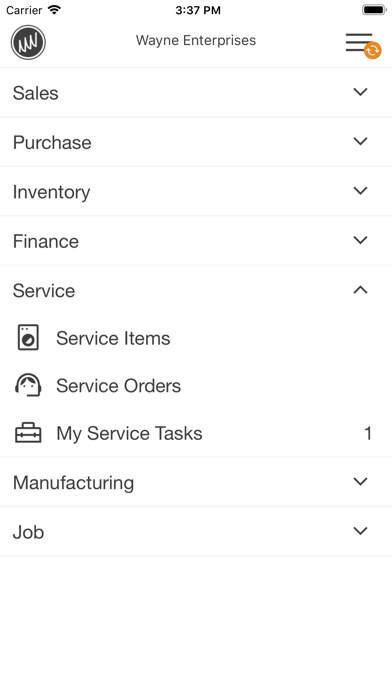This screenshot has width=392, height=696.
Task: Click the Service Items washer icon
Action: pyautogui.click(x=28, y=338)
